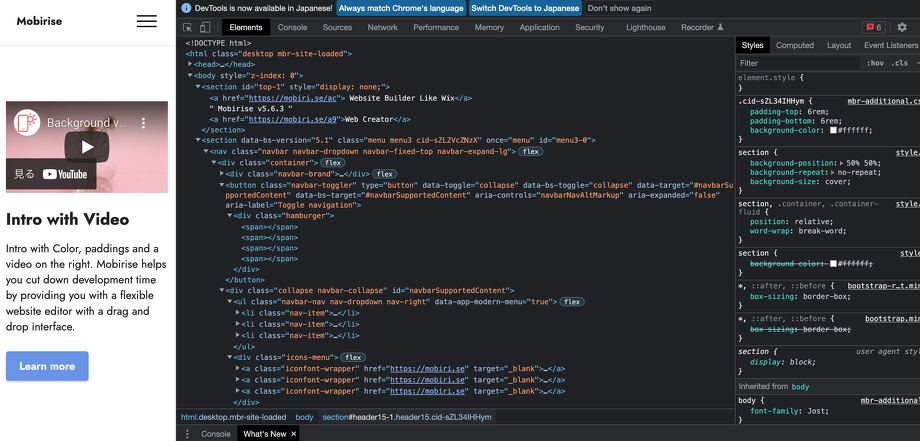Switch to the Console tab

coord(292,28)
